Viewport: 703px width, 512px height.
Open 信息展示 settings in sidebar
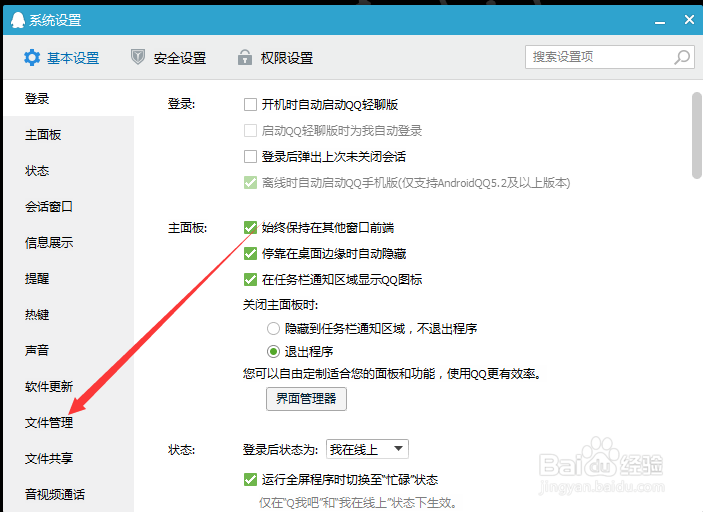point(69,243)
